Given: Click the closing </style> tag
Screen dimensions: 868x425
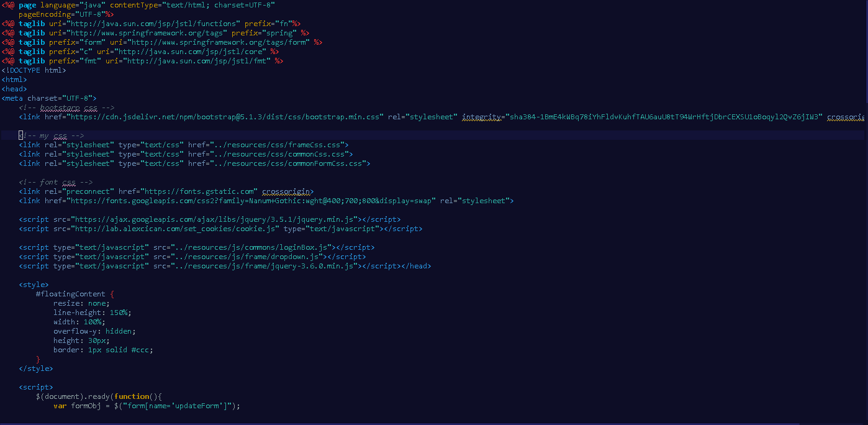Looking at the screenshot, I should coord(36,368).
